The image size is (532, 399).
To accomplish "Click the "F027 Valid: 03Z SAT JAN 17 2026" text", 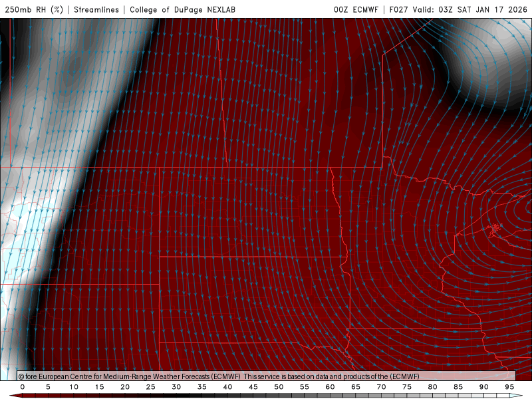I will click(458, 9).
